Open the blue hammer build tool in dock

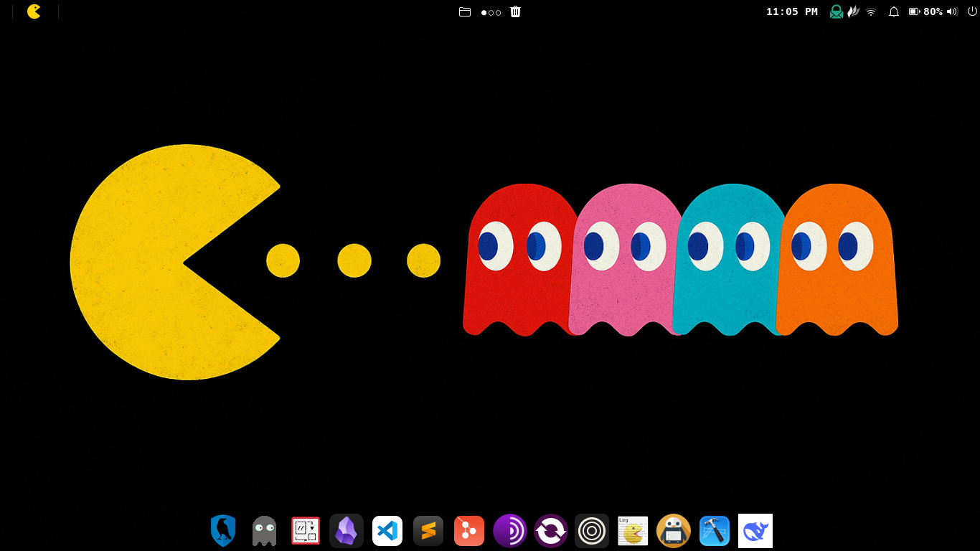click(715, 531)
